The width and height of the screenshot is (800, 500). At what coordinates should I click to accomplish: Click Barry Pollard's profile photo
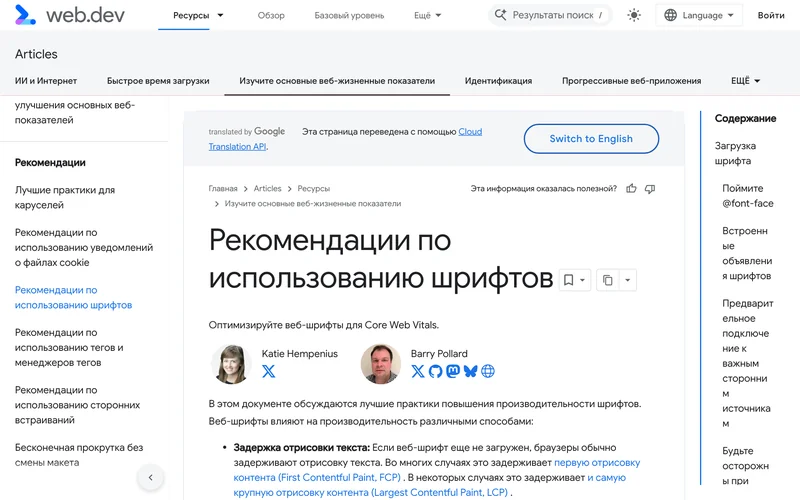[x=381, y=364]
